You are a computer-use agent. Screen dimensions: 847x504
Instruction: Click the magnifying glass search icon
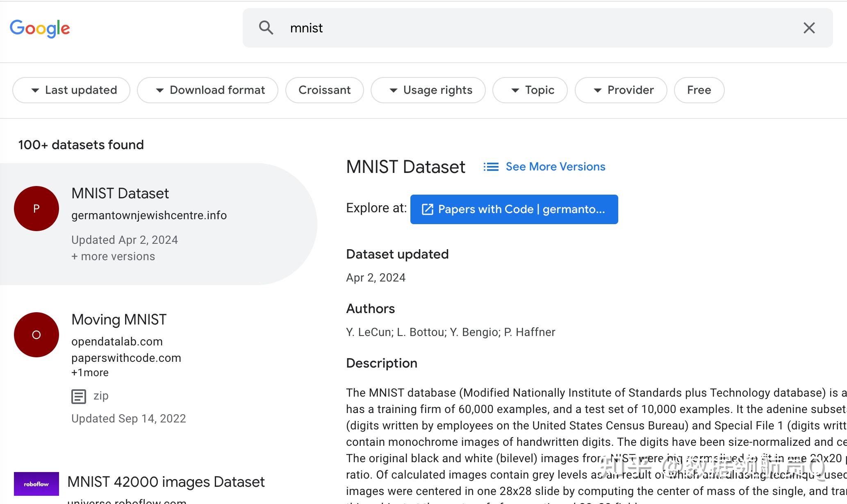tap(266, 28)
